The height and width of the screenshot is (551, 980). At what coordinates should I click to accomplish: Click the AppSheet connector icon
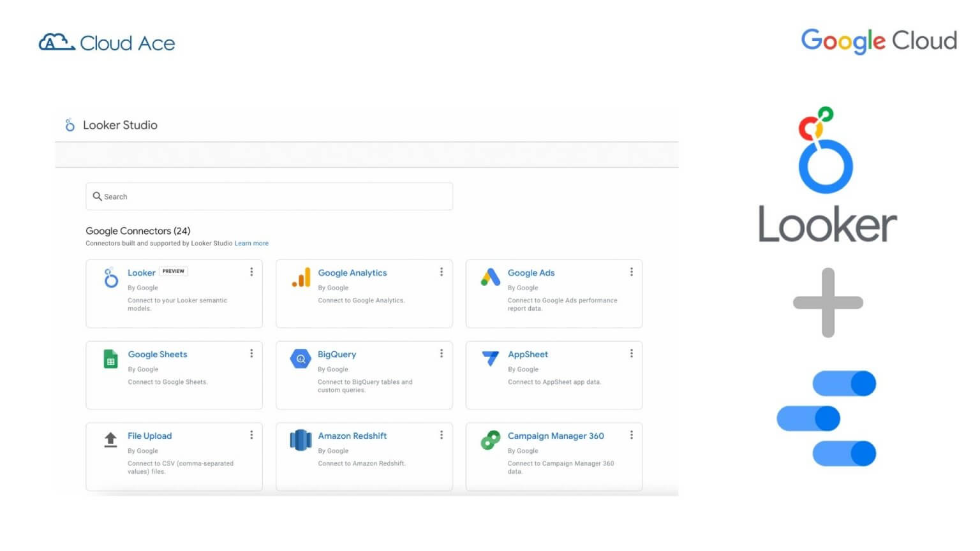coord(489,358)
